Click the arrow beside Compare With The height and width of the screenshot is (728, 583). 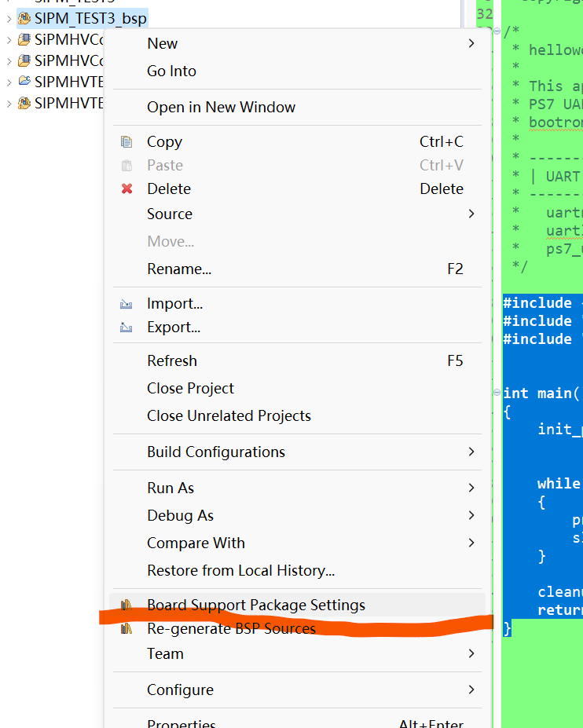[x=471, y=543]
